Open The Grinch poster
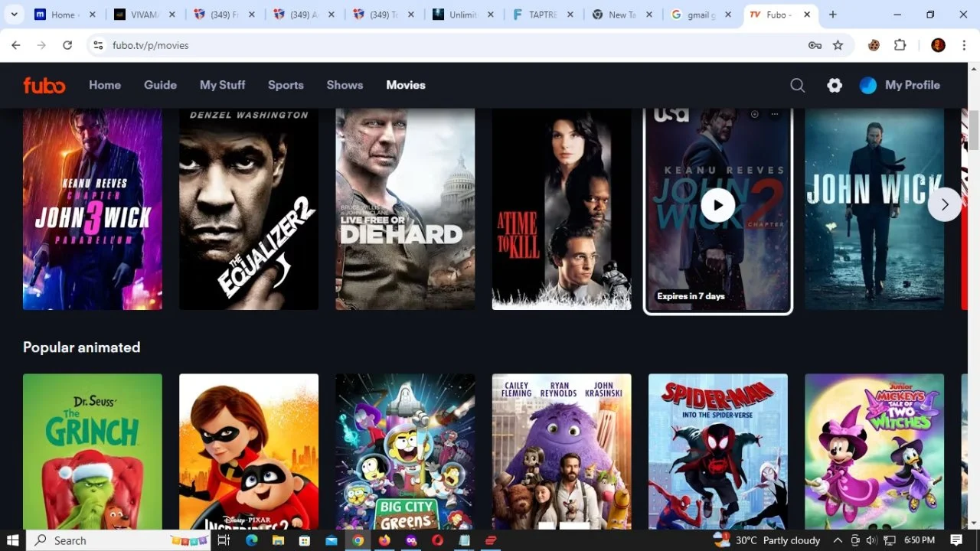 (93, 452)
